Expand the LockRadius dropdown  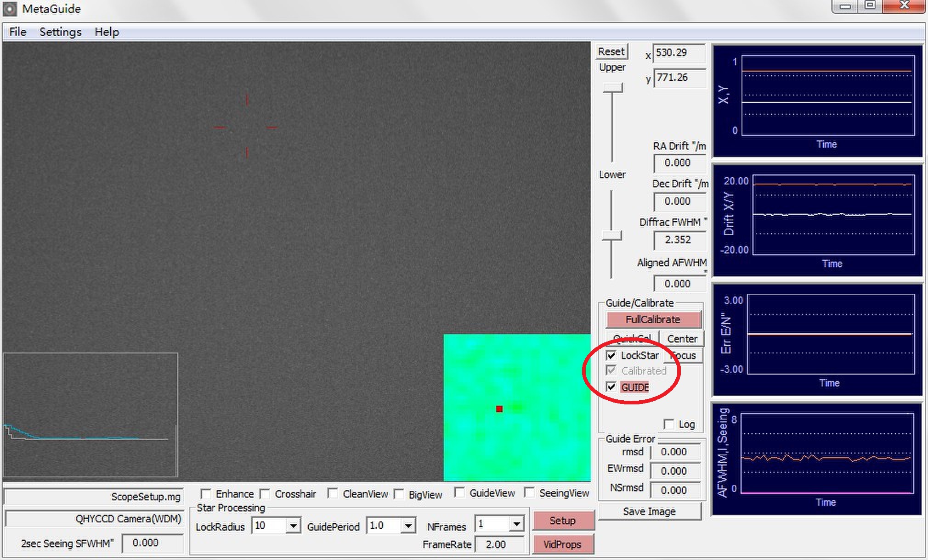point(293,525)
